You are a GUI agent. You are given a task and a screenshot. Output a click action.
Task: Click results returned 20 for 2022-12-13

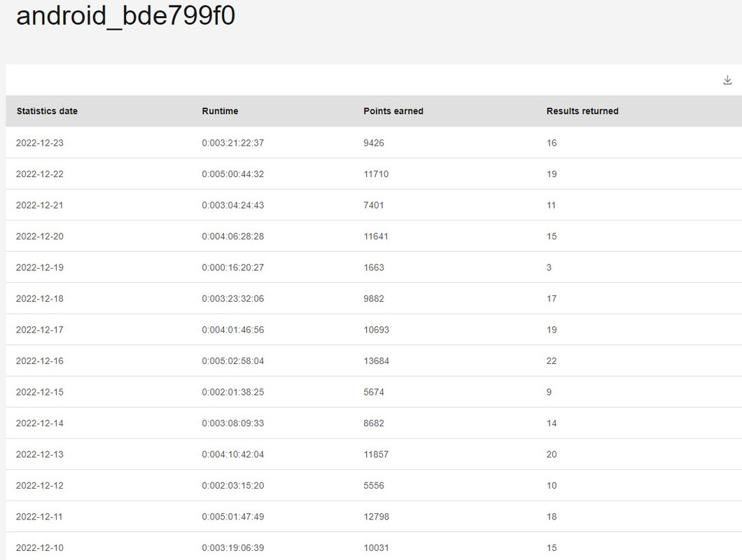click(552, 454)
